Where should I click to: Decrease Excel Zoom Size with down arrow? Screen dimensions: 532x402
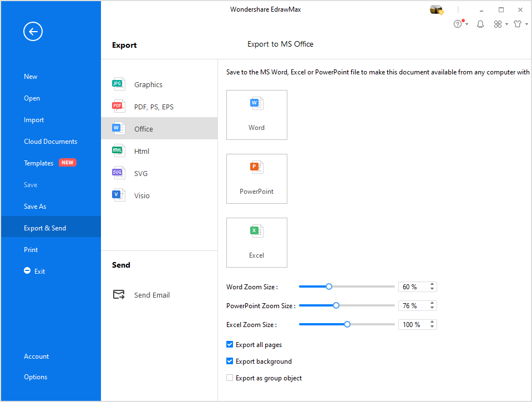click(432, 327)
